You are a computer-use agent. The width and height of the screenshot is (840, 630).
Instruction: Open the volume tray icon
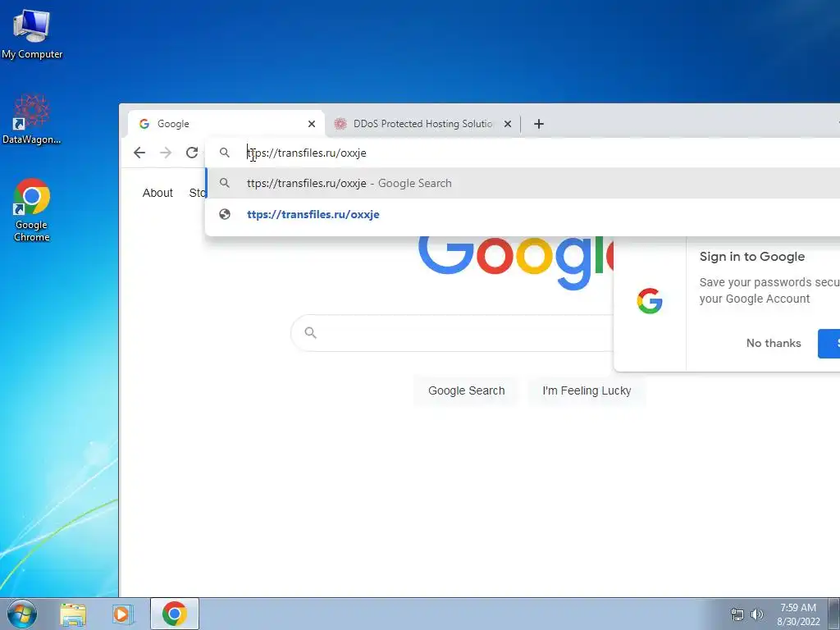756,614
